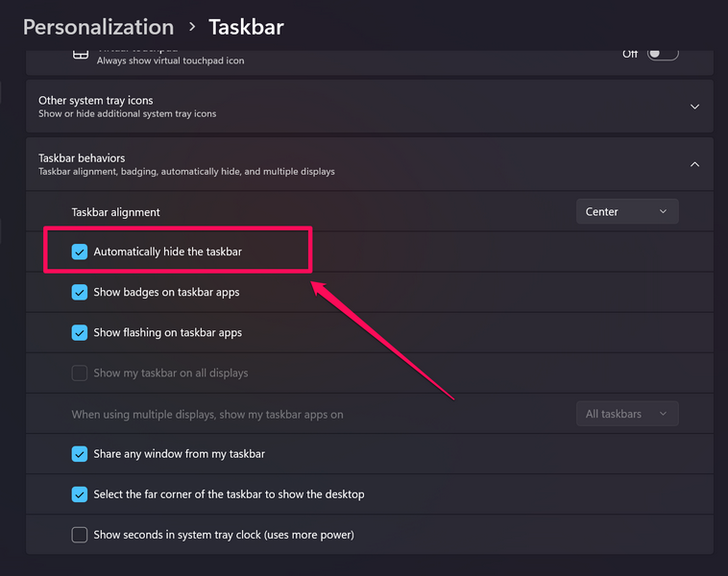Screen dimensions: 728x576
Task: Click the Taskbar alignment label
Action: click(x=115, y=211)
